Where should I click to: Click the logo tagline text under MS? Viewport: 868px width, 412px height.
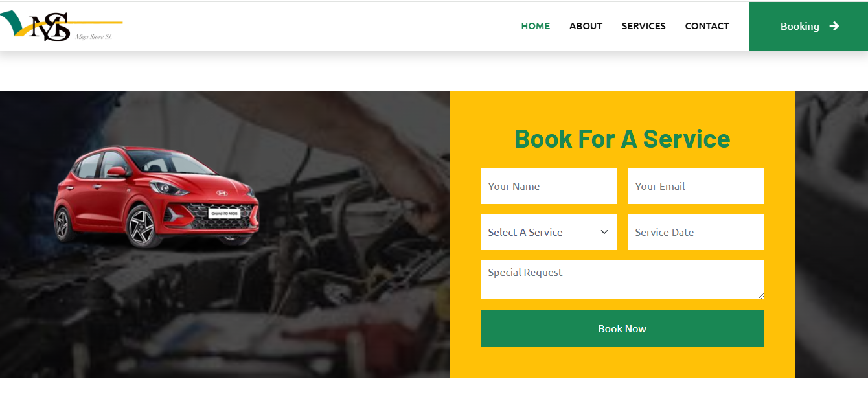click(x=94, y=37)
